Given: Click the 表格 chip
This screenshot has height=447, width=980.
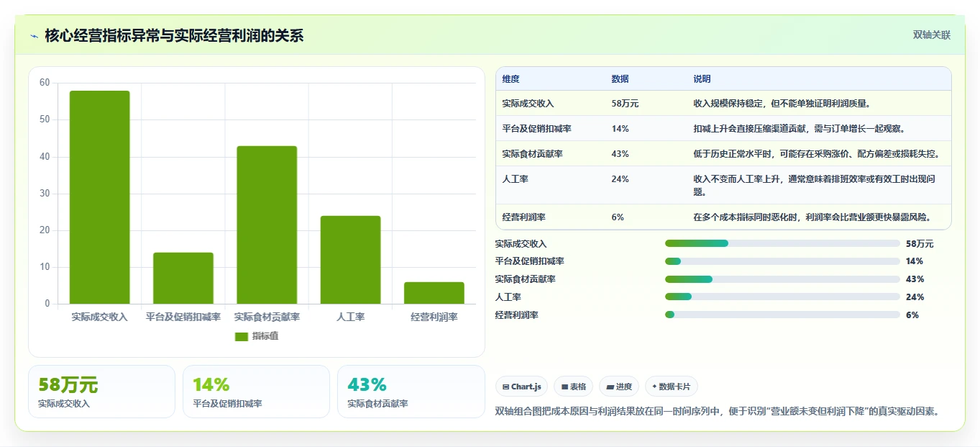Looking at the screenshot, I should click(x=574, y=387).
